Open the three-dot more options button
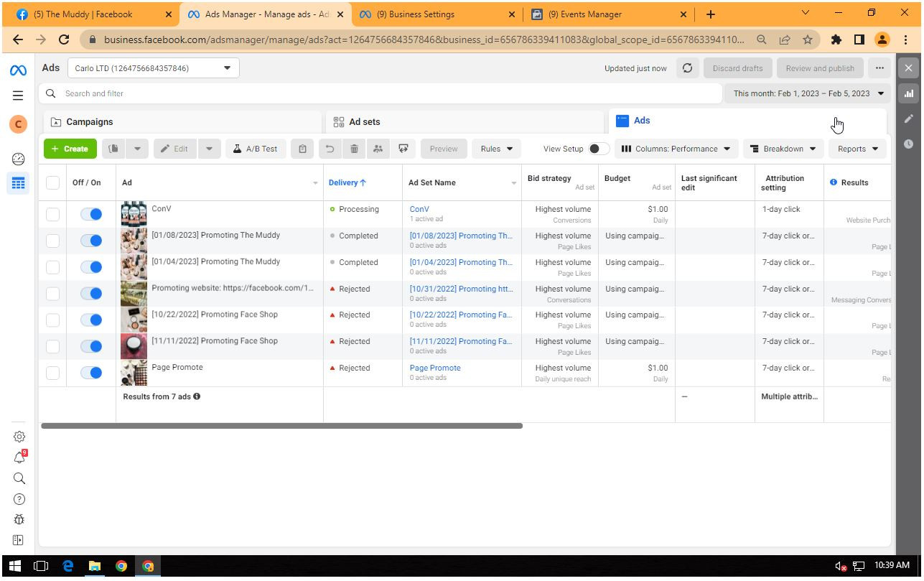Image resolution: width=924 pixels, height=581 pixels. click(879, 68)
